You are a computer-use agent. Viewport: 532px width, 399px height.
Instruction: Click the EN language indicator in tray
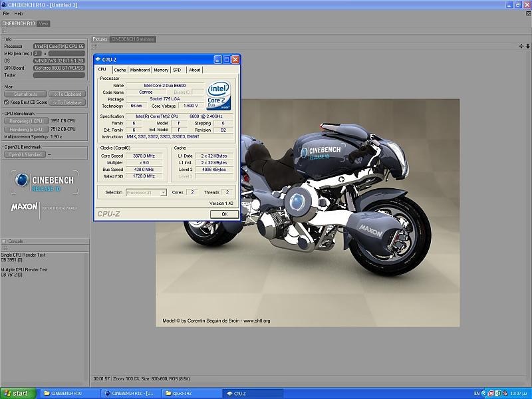pyautogui.click(x=477, y=394)
